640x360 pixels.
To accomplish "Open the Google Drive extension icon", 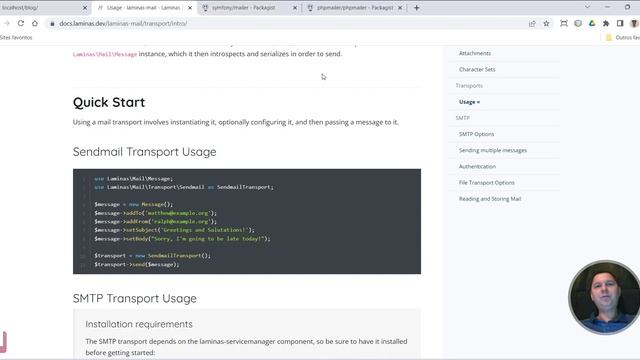I will (x=592, y=24).
